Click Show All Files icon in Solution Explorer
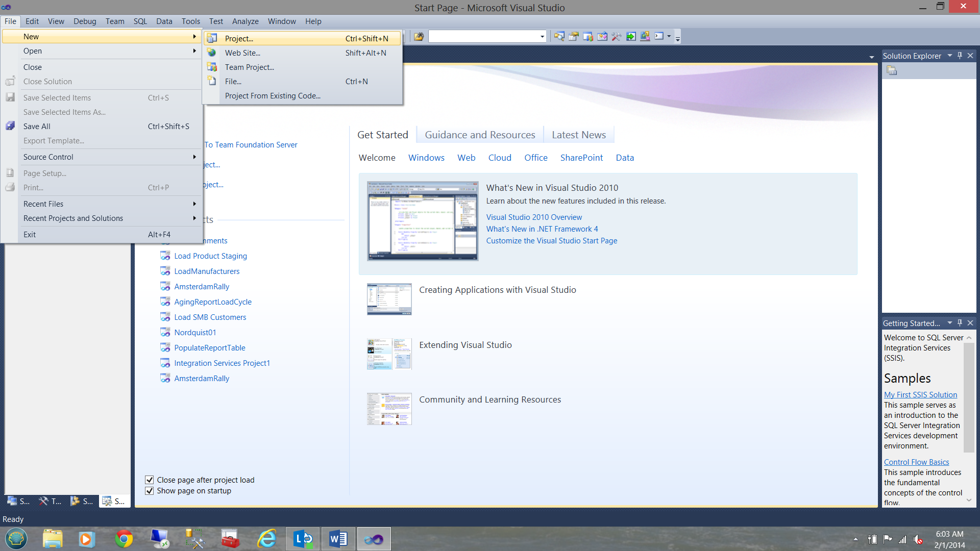The width and height of the screenshot is (980, 551). pyautogui.click(x=892, y=70)
